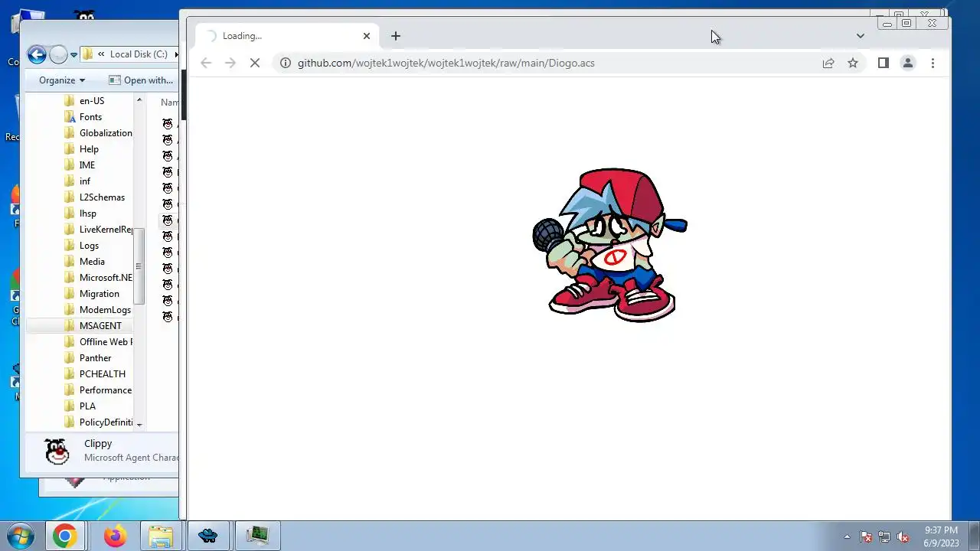Share this page via address bar icon
This screenshot has height=551, width=980.
828,63
